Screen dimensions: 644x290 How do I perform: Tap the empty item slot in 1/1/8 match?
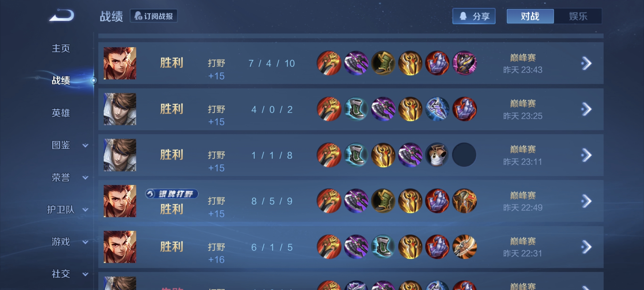(x=464, y=155)
